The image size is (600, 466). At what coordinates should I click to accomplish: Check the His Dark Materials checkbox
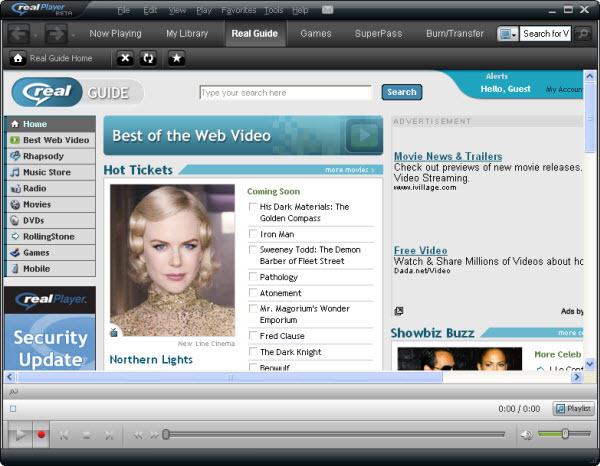(253, 207)
